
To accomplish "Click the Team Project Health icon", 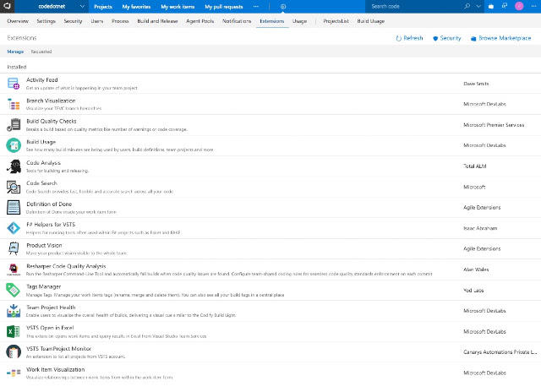I will pyautogui.click(x=14, y=311).
